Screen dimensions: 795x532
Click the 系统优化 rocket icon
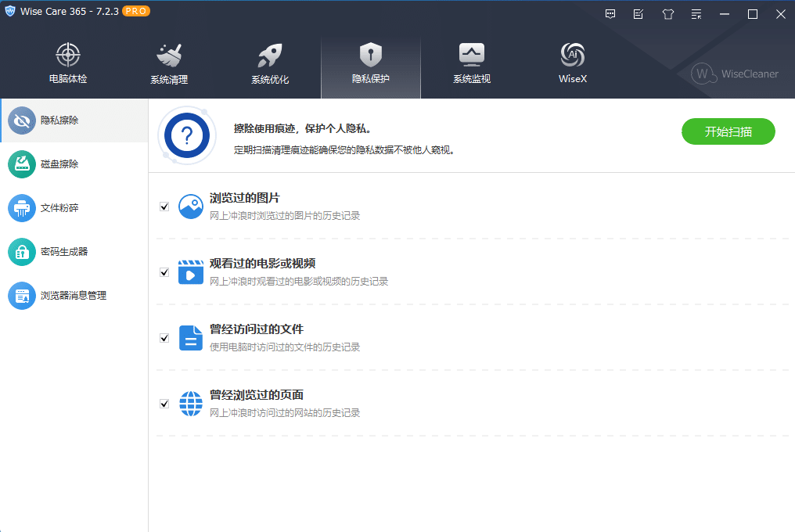coord(269,56)
